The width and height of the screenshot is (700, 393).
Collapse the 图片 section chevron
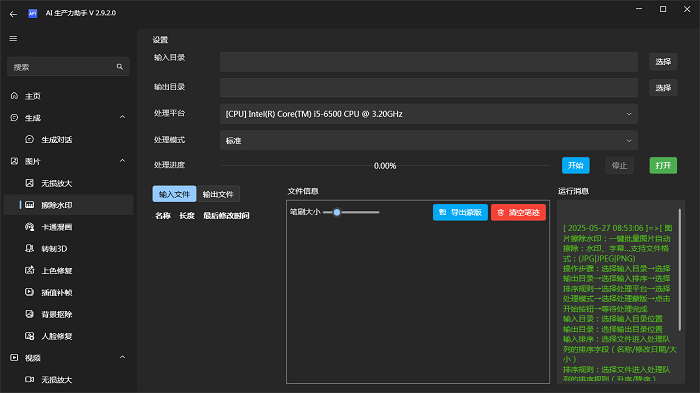point(122,161)
